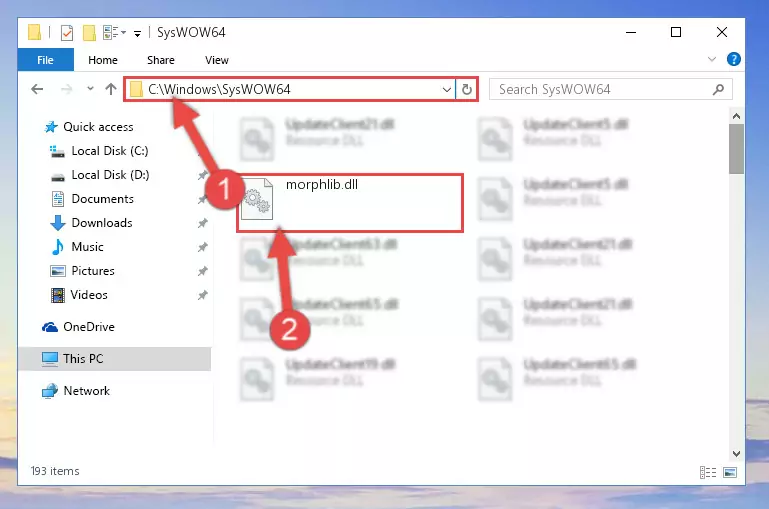
Task: Click the Properties icon in the title bar
Action: point(67,33)
